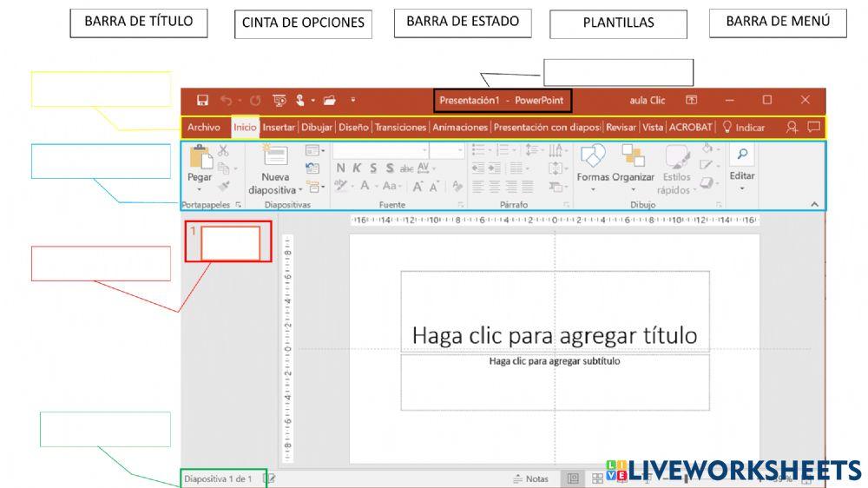Click the line spacing icon
The image size is (868, 488).
pos(531,150)
